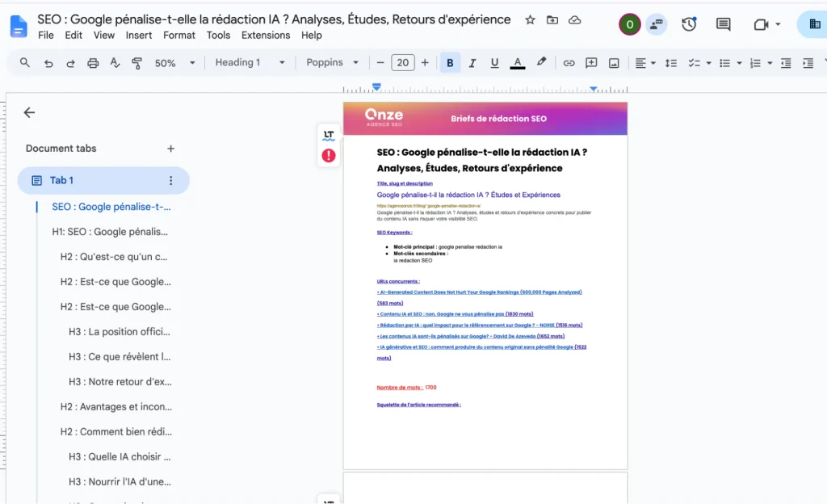Toggle bold formatting
The image size is (827, 504).
[x=450, y=63]
